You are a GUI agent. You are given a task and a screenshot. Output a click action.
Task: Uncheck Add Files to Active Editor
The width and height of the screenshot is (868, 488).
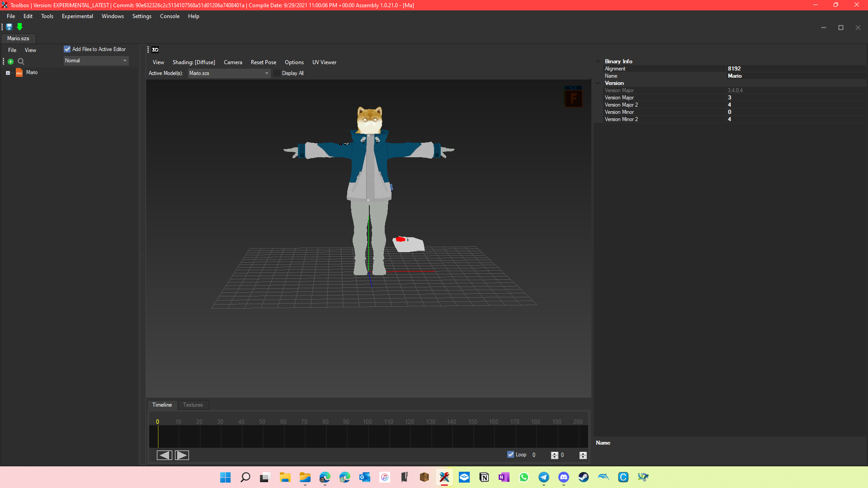pyautogui.click(x=67, y=49)
